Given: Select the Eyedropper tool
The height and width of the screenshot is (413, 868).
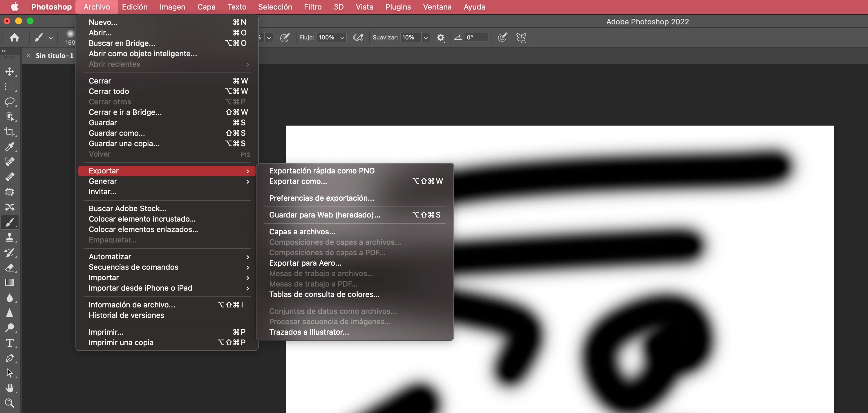Looking at the screenshot, I should pyautogui.click(x=10, y=147).
